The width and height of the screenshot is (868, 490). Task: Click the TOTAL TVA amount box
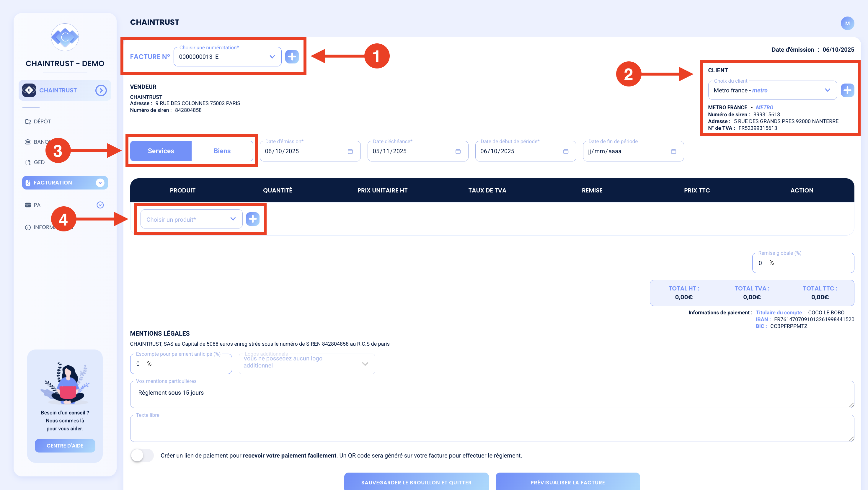click(x=752, y=293)
